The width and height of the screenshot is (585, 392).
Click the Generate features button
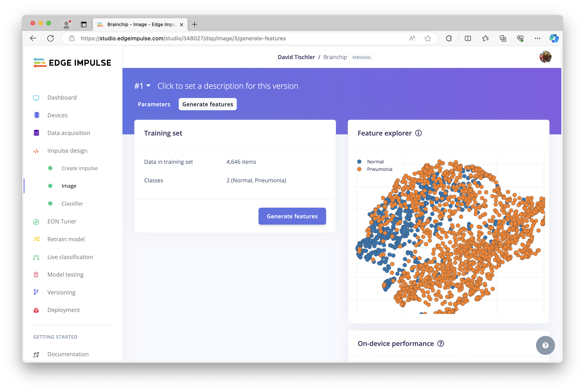[292, 216]
